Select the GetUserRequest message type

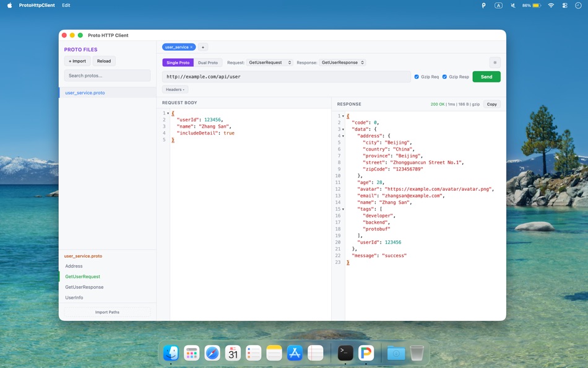tap(108, 277)
